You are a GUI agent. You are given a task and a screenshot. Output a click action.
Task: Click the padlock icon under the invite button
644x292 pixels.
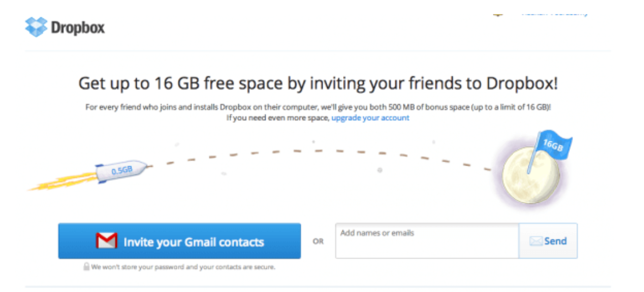[86, 267]
